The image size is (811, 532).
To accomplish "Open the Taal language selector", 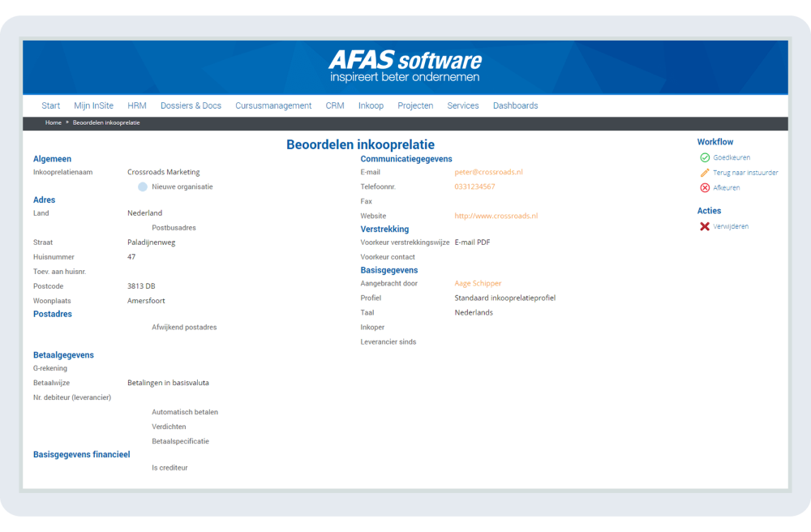I will tap(474, 312).
